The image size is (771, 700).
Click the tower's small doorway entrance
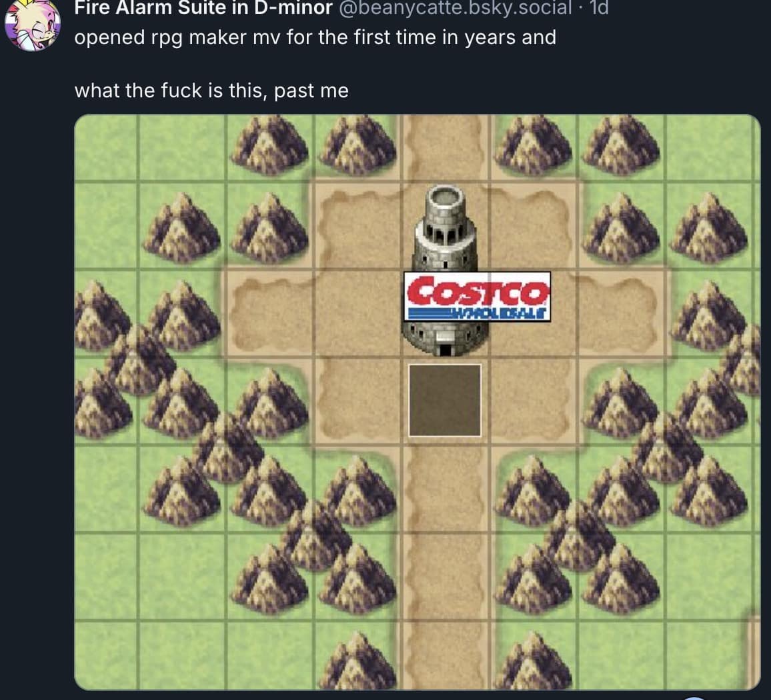tap(445, 350)
